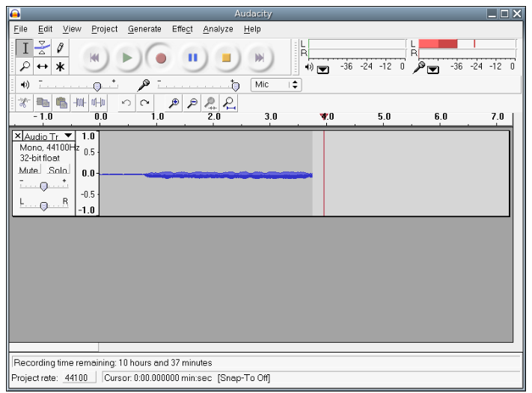Click Fit selection in window icon
This screenshot has width=532, height=393.
coord(211,103)
